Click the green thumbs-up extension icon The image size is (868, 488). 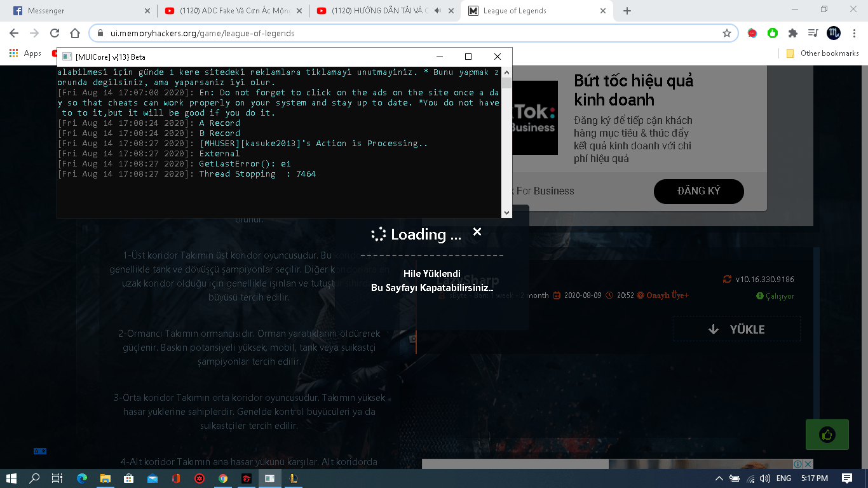pyautogui.click(x=772, y=33)
